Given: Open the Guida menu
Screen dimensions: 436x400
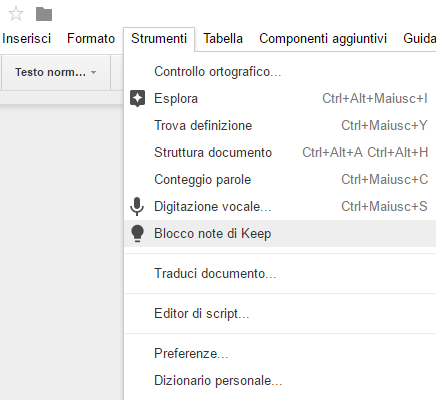Looking at the screenshot, I should click(419, 39).
